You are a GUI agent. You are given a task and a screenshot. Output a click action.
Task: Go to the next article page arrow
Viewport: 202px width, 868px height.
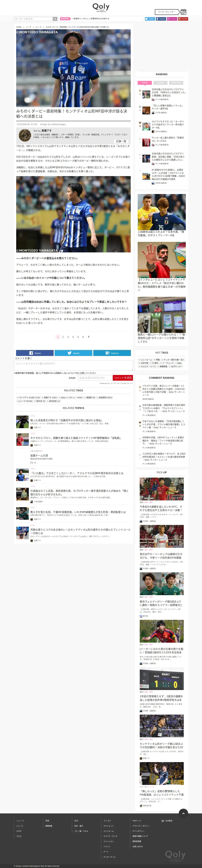(x=89, y=337)
